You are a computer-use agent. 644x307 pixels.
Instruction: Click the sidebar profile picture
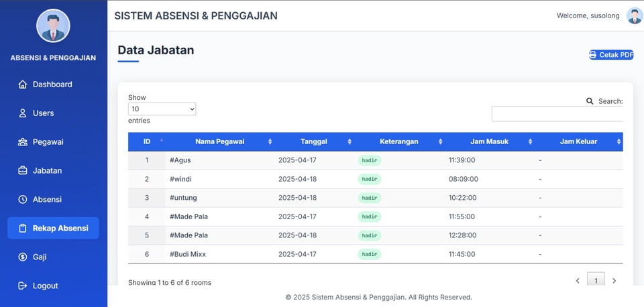coord(53,26)
